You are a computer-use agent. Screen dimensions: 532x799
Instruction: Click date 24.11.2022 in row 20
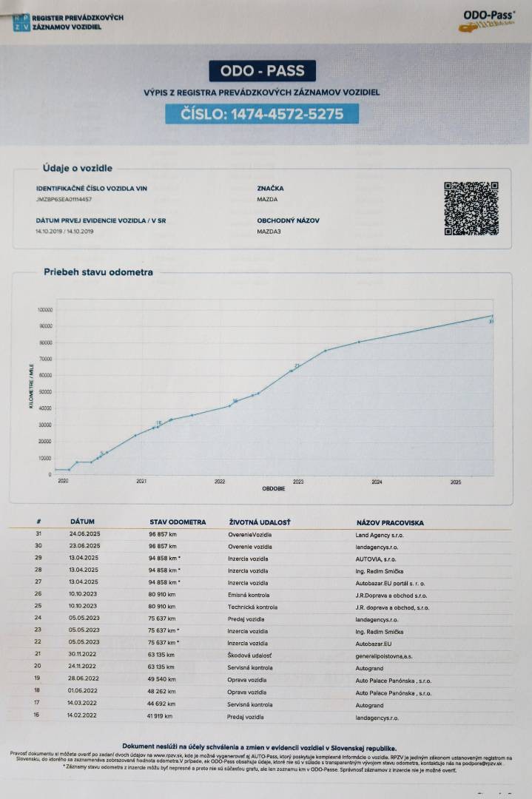point(82,666)
